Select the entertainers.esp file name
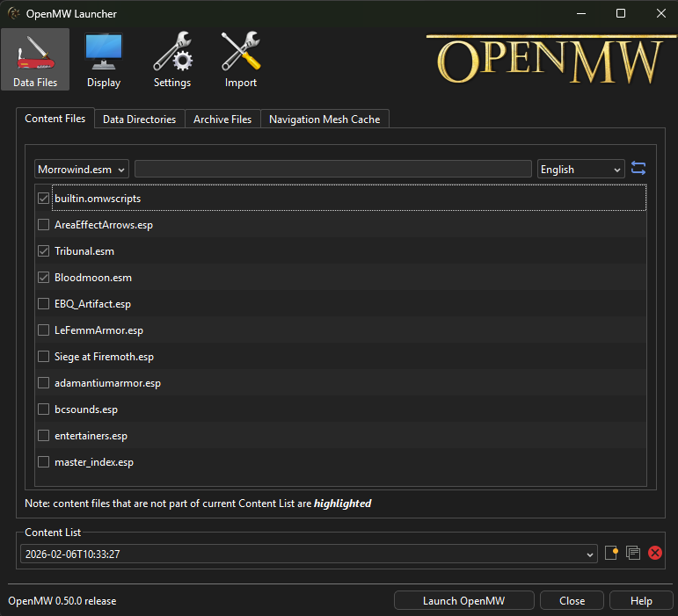The width and height of the screenshot is (678, 616). (91, 436)
